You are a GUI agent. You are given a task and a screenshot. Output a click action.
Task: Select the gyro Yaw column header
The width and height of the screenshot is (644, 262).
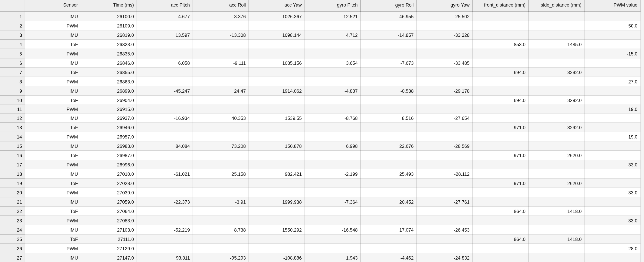pyautogui.click(x=444, y=5)
